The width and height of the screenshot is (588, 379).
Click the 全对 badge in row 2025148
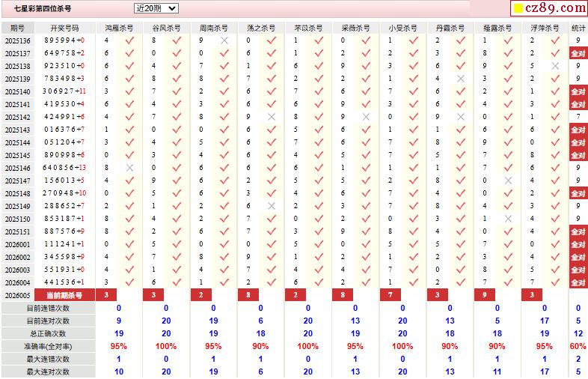coord(578,193)
